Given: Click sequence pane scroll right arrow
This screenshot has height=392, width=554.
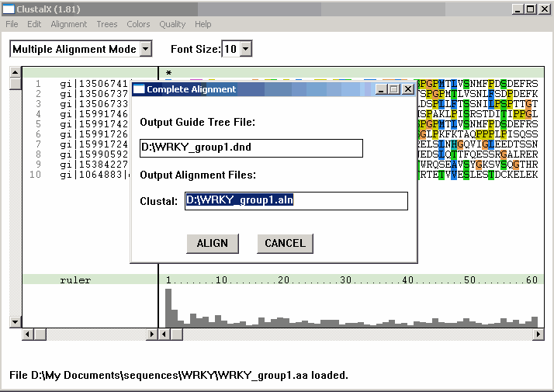Looking at the screenshot, I should pos(538,334).
